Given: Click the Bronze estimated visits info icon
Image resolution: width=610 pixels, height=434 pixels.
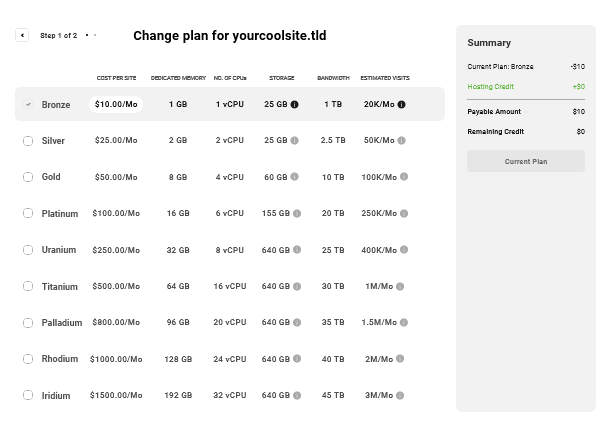Looking at the screenshot, I should pyautogui.click(x=401, y=104).
